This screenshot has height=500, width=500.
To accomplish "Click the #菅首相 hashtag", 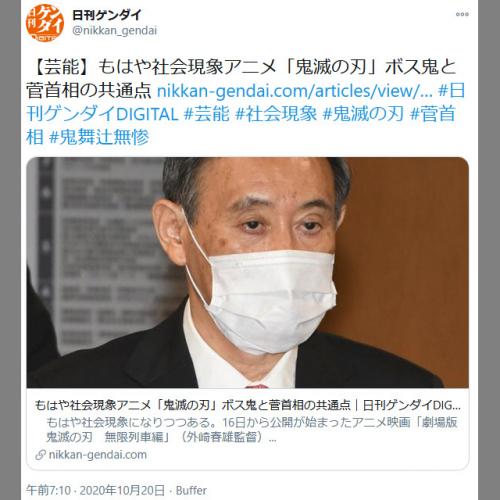I will 241,125.
